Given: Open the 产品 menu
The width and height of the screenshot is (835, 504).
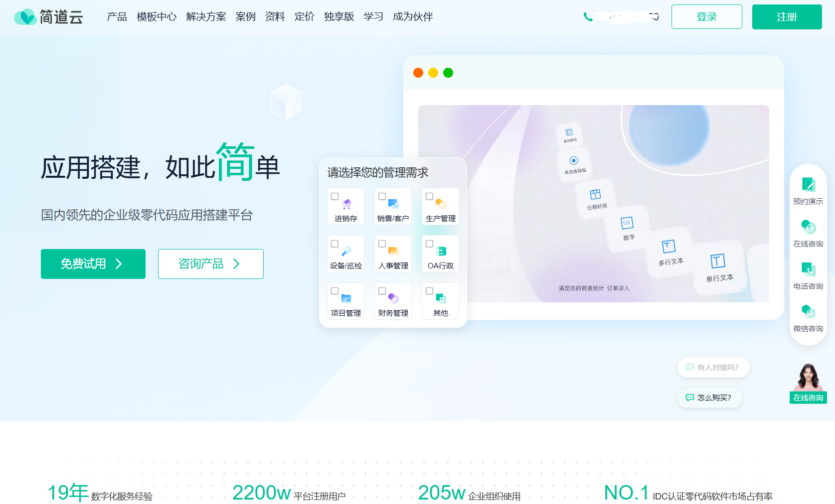Looking at the screenshot, I should coord(117,17).
